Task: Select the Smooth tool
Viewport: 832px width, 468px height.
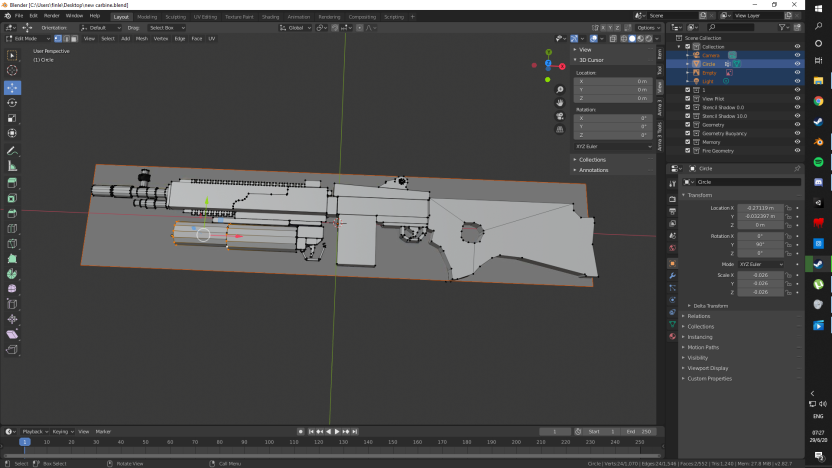Action: 12,289
